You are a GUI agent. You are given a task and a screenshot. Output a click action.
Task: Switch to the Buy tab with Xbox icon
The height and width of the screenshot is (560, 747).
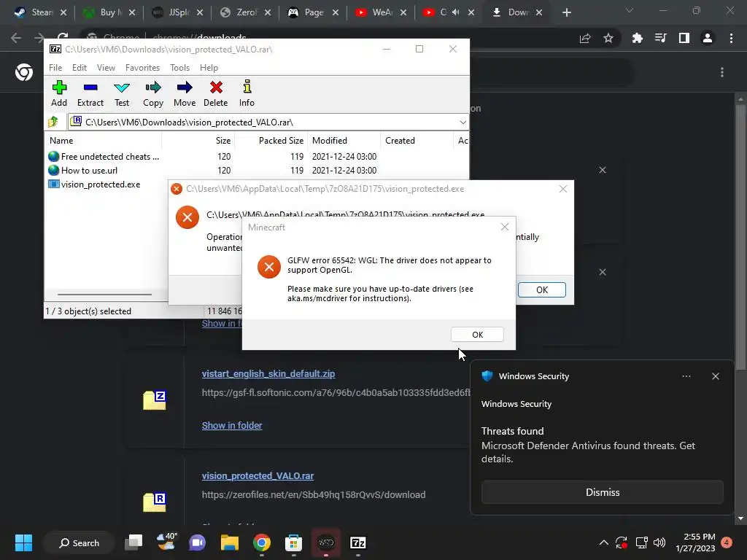(108, 12)
